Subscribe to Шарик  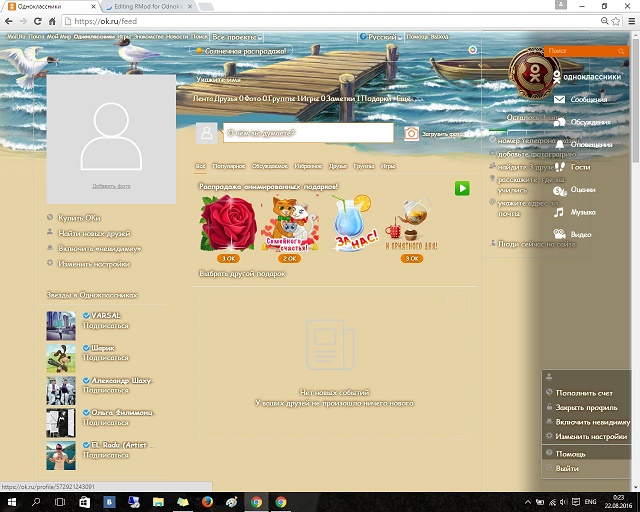[106, 358]
